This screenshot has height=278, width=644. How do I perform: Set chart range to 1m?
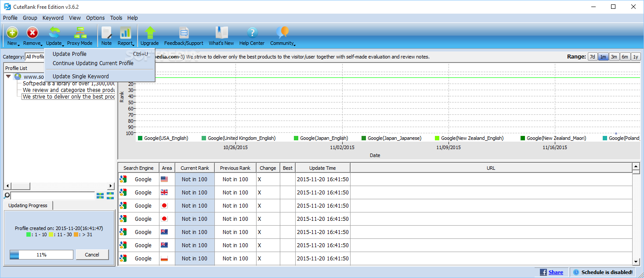[x=603, y=57]
